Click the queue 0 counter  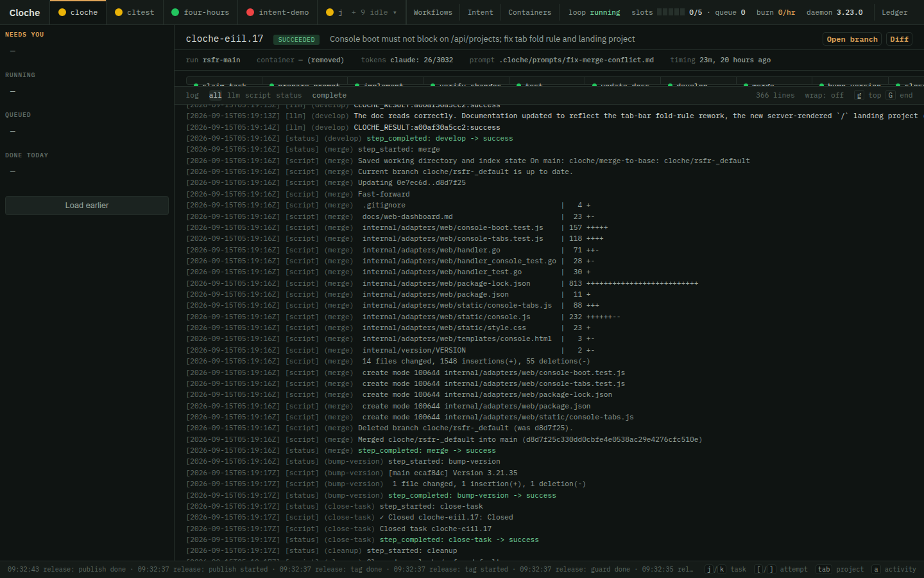pos(730,12)
